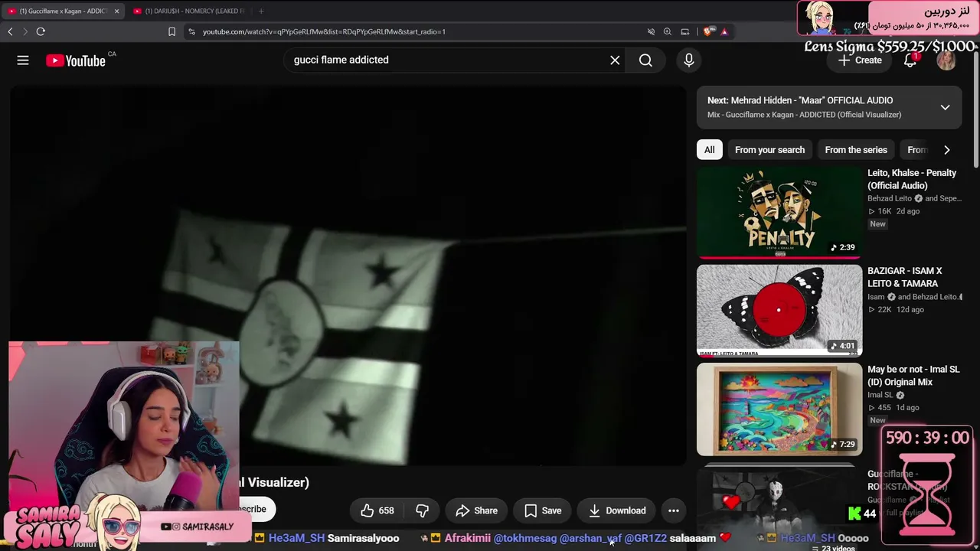Select the From the series chip

click(856, 150)
